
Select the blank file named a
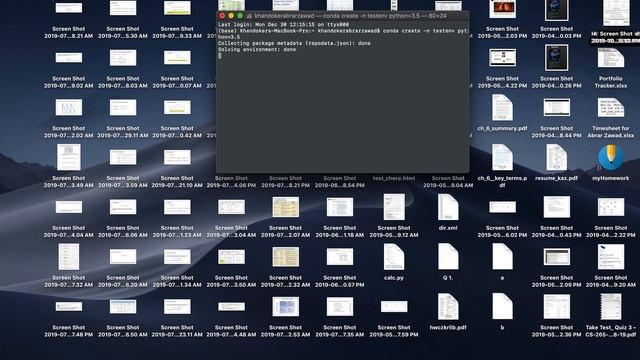pyautogui.click(x=502, y=257)
